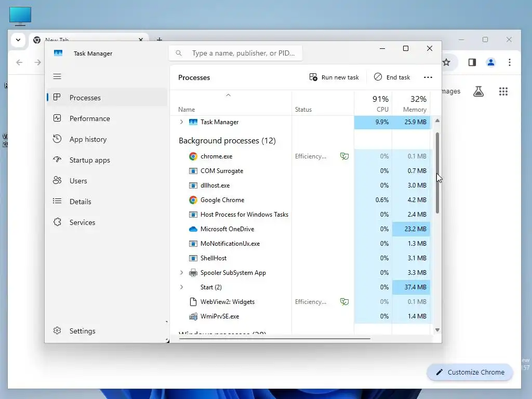Open Chrome three-dot menu
This screenshot has width=532, height=399.
pos(509,62)
